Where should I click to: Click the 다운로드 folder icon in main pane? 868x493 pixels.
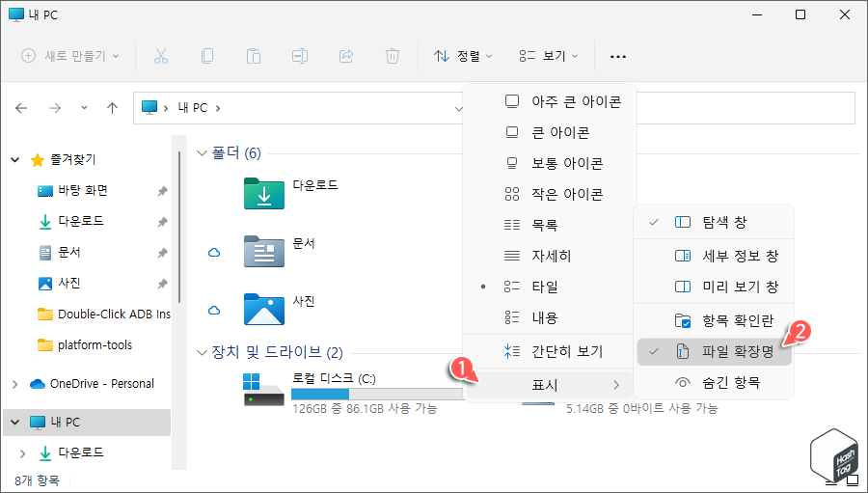coord(264,193)
